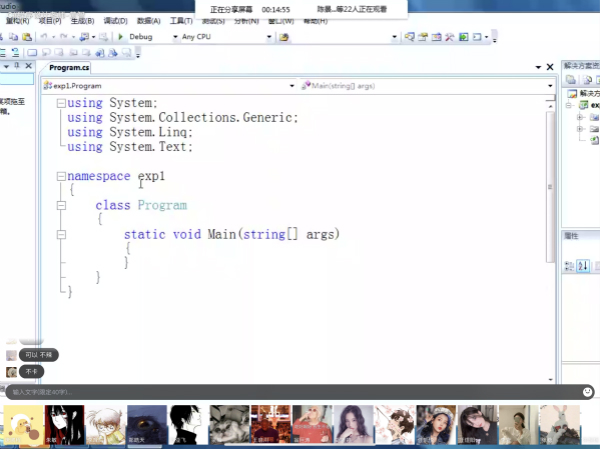Collapse the class Program outlining region
600x449 pixels.
tap(61, 205)
